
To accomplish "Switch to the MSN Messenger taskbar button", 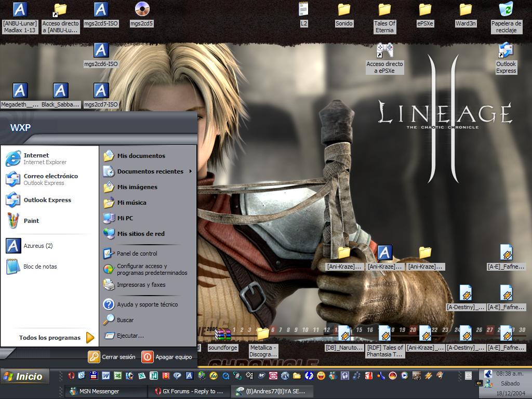I will pos(106,391).
